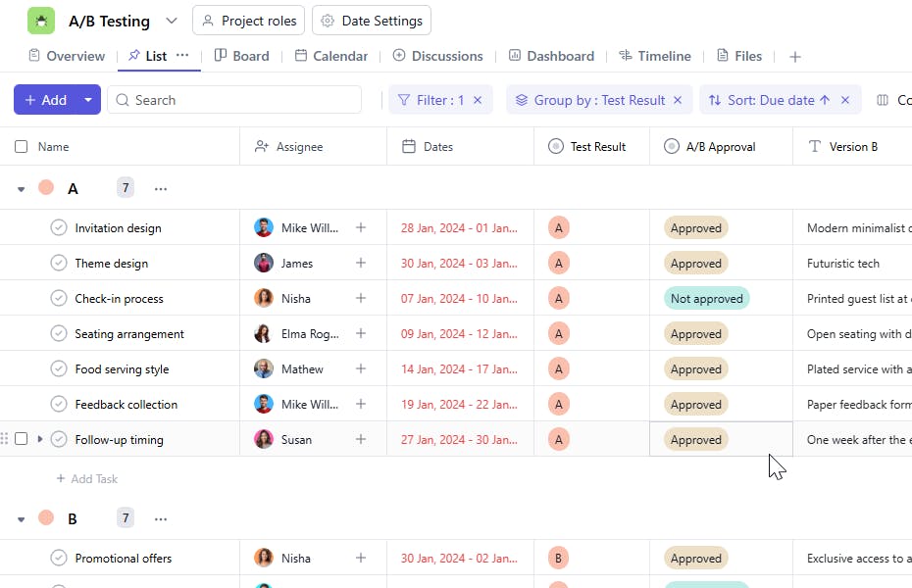Add a new view with plus icon
Image resolution: width=912 pixels, height=588 pixels.
point(795,57)
